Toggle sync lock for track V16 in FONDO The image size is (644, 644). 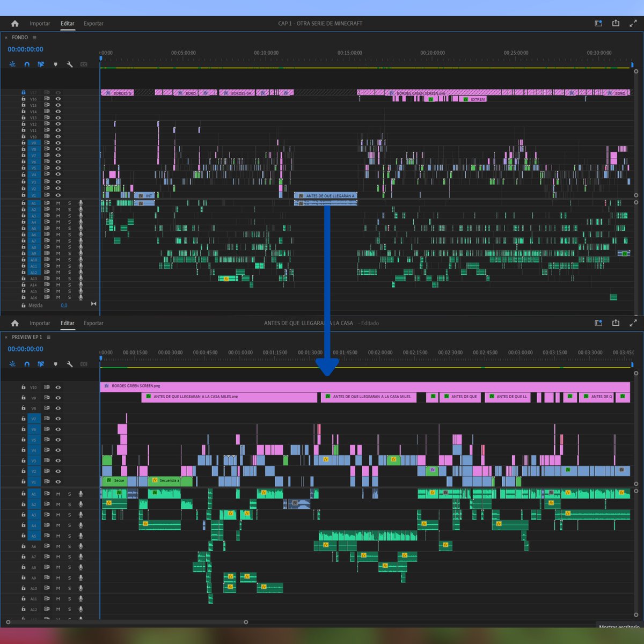click(47, 99)
